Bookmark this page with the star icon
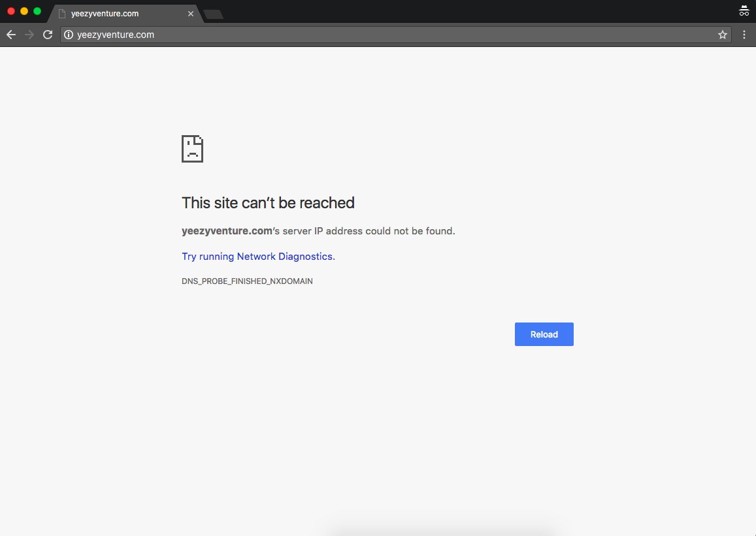The width and height of the screenshot is (756, 536). pyautogui.click(x=722, y=35)
